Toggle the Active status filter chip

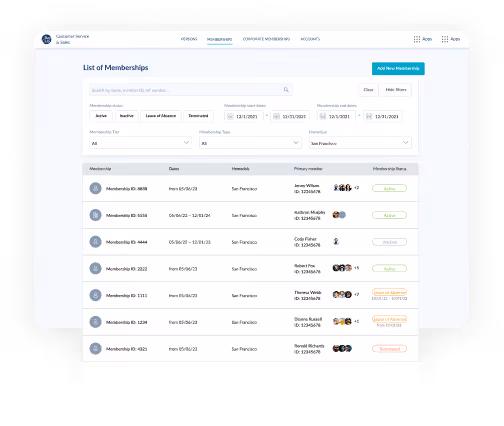click(101, 116)
